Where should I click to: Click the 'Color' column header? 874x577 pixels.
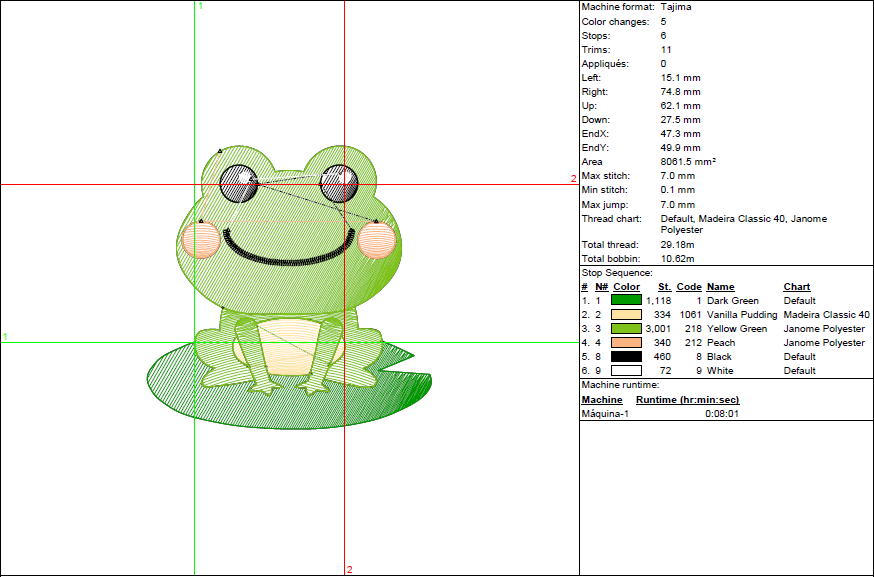pyautogui.click(x=627, y=287)
